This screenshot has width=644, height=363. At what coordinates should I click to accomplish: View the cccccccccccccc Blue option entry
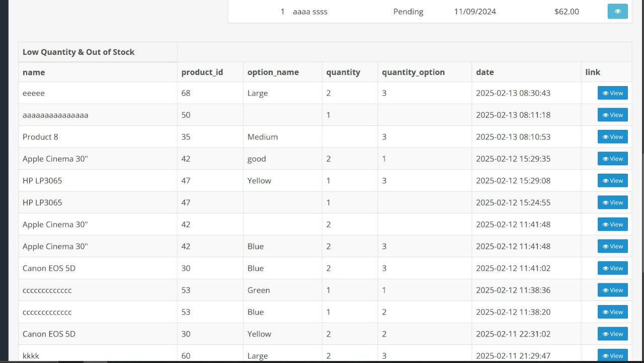coord(612,312)
